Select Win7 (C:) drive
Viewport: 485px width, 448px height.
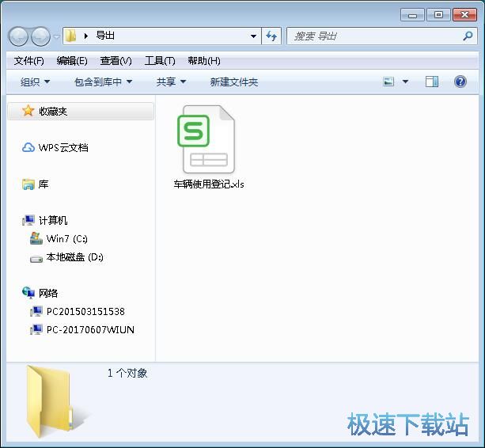click(66, 238)
